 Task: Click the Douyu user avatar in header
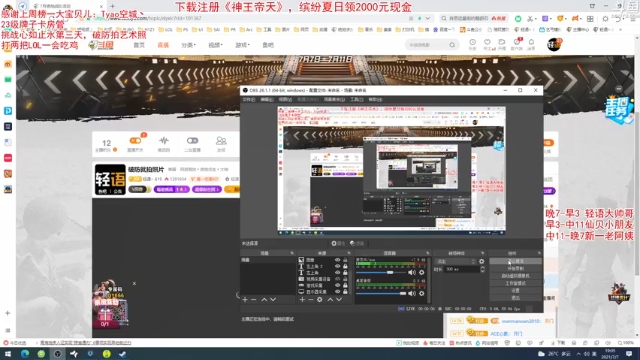click(x=554, y=44)
